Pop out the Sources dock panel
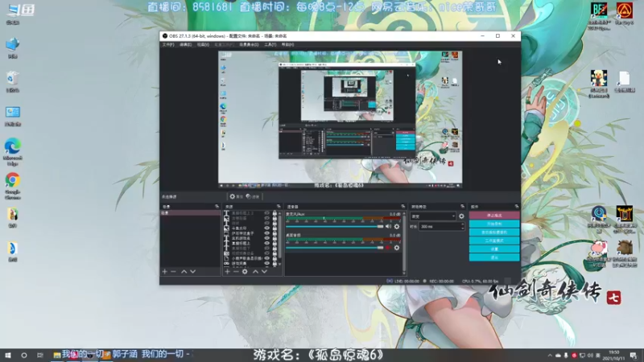The width and height of the screenshot is (644, 362). pyautogui.click(x=279, y=207)
